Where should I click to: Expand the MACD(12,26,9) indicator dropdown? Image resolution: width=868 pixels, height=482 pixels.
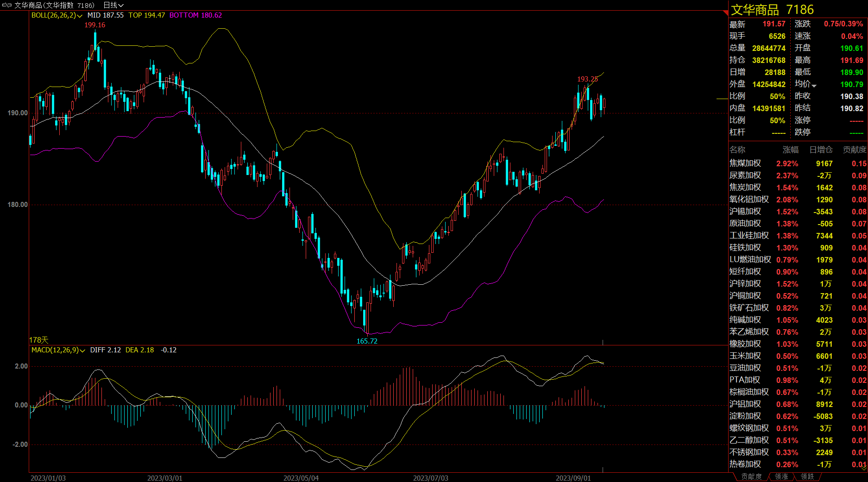click(x=58, y=350)
